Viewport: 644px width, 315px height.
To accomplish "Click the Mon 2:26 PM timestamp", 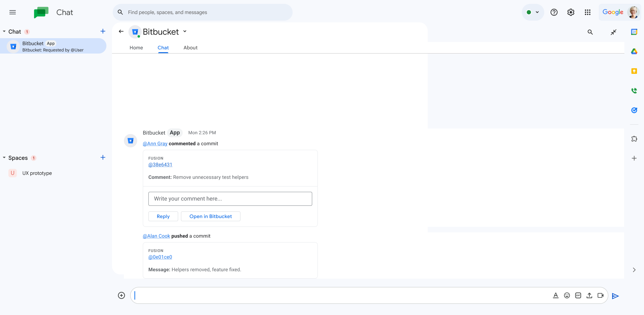I will [x=202, y=133].
